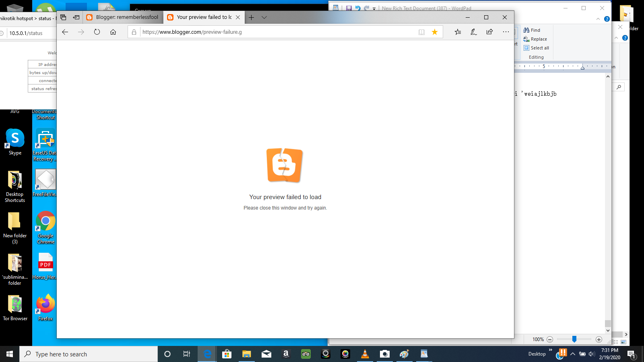This screenshot has width=644, height=362.
Task: Undo in WordPad quick access toolbar
Action: [x=358, y=8]
